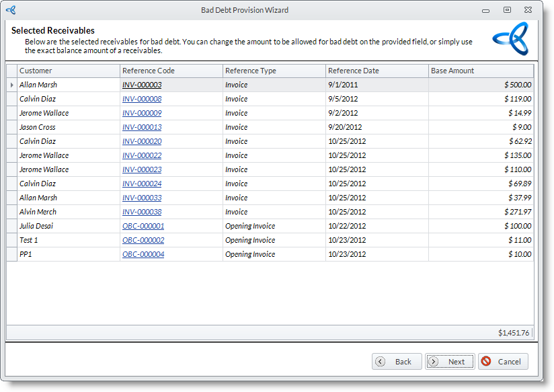This screenshot has width=554, height=392.
Task: Click the Reference Type column header
Action: [274, 71]
